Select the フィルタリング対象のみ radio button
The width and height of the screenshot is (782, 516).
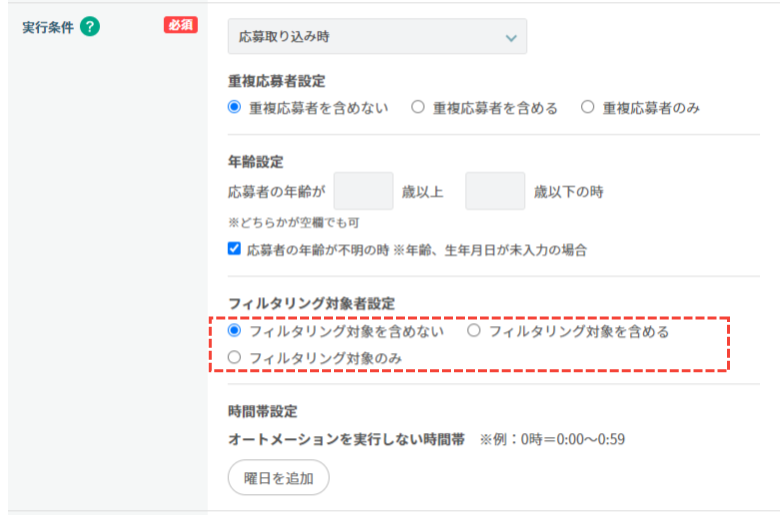pos(235,357)
